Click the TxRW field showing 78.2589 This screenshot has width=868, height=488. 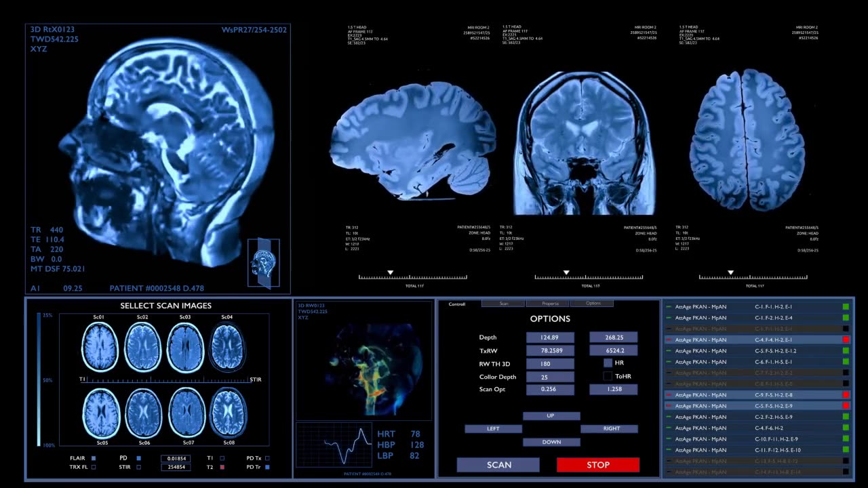click(550, 350)
